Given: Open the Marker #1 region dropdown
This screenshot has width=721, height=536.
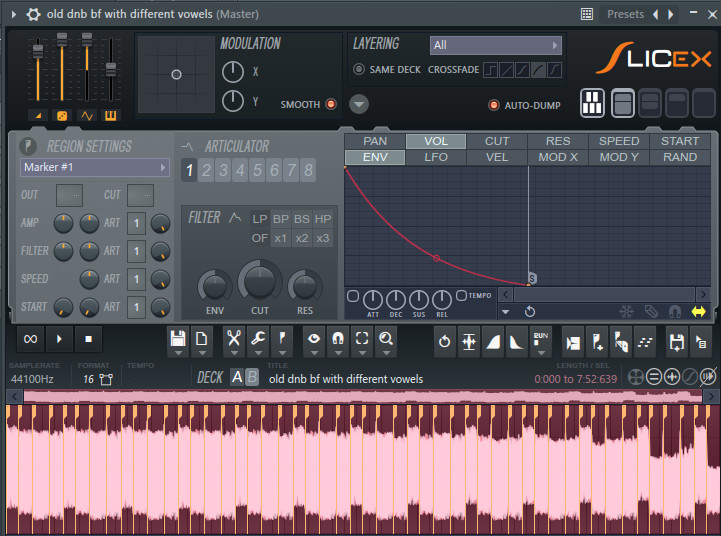Looking at the screenshot, I should tap(94, 167).
